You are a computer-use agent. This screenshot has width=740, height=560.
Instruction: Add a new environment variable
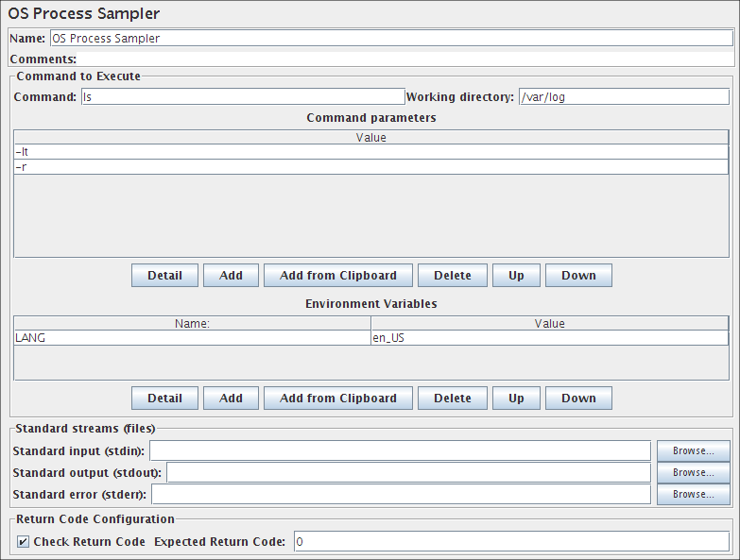pyautogui.click(x=231, y=399)
